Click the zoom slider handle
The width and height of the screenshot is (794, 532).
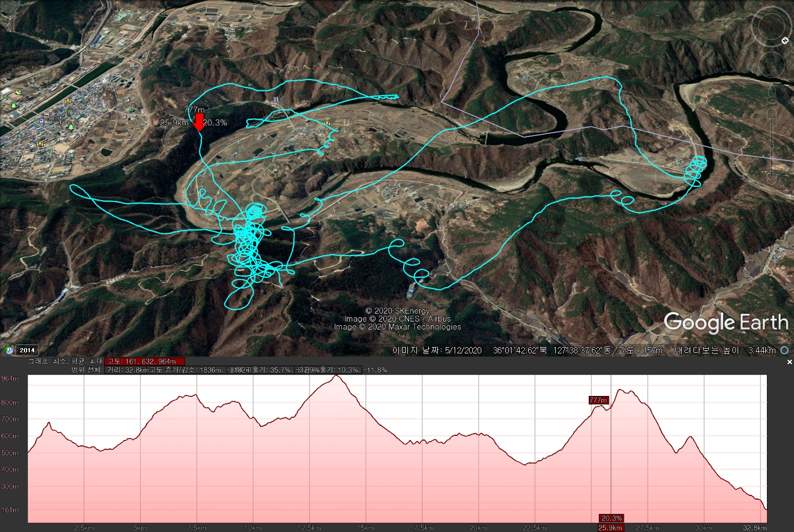(772, 145)
